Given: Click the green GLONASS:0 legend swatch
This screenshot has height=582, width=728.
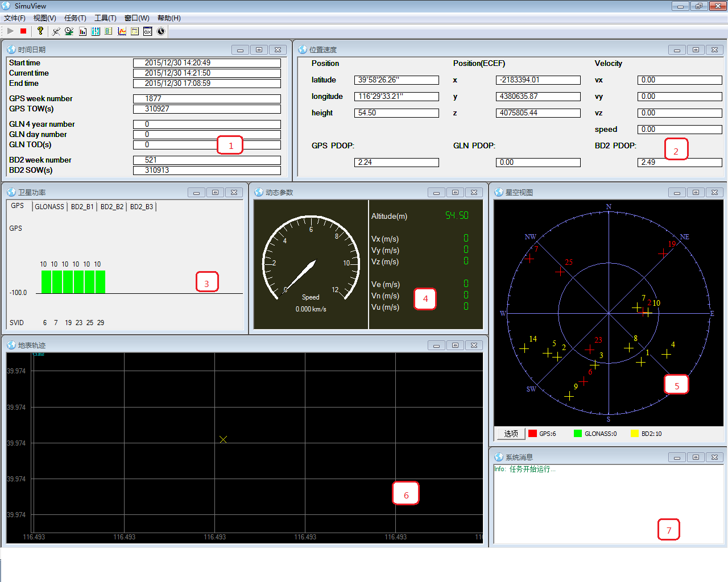Looking at the screenshot, I should click(578, 434).
